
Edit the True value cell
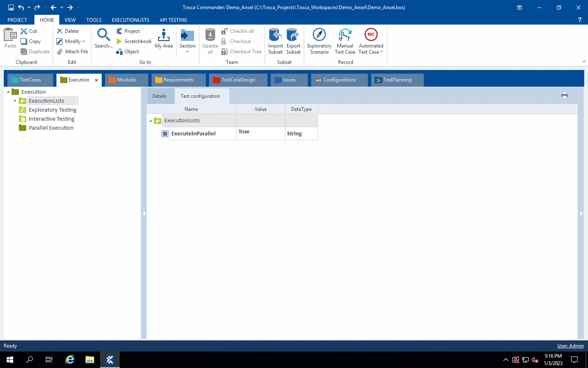click(x=260, y=133)
